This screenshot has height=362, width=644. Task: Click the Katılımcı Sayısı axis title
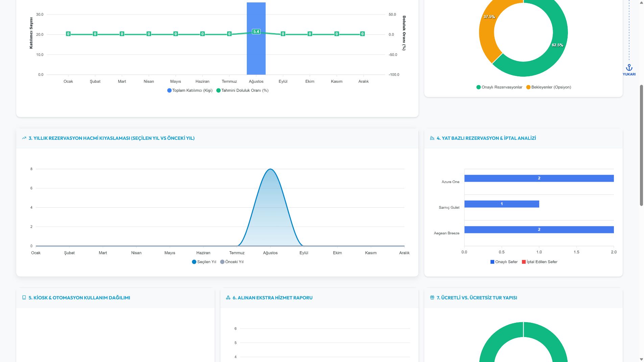pyautogui.click(x=31, y=33)
